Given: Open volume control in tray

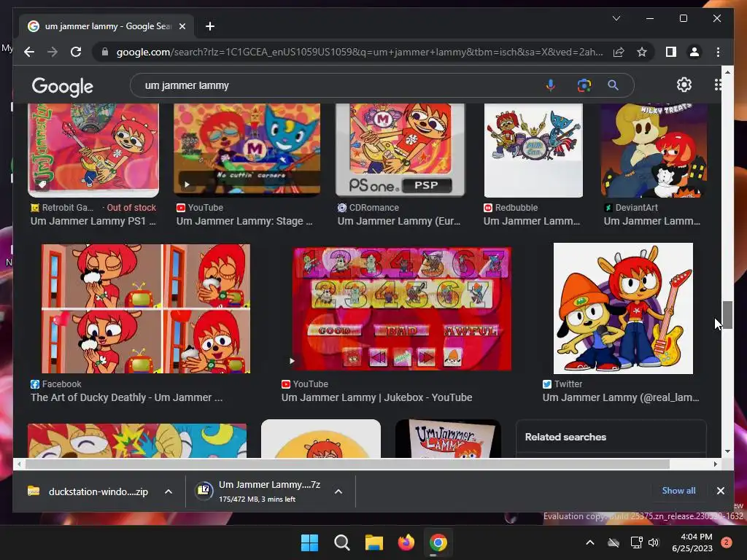Looking at the screenshot, I should coord(654,542).
